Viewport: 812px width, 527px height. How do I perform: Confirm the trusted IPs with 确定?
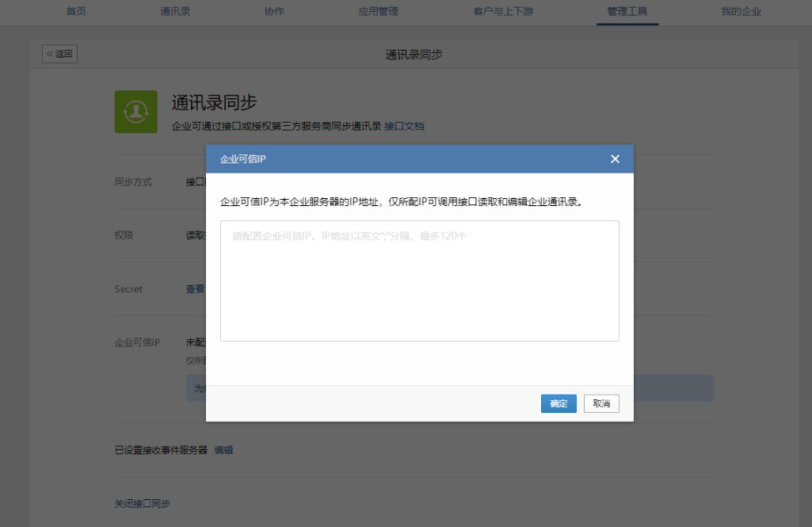558,403
